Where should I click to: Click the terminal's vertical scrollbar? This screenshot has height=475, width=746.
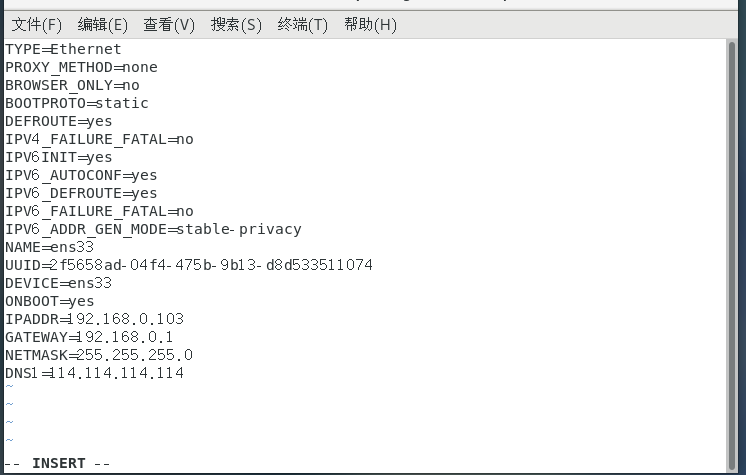(735, 250)
